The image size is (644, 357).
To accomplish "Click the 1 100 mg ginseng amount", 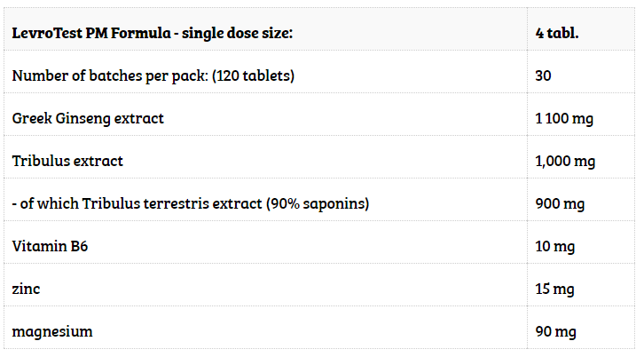I will click(564, 118).
